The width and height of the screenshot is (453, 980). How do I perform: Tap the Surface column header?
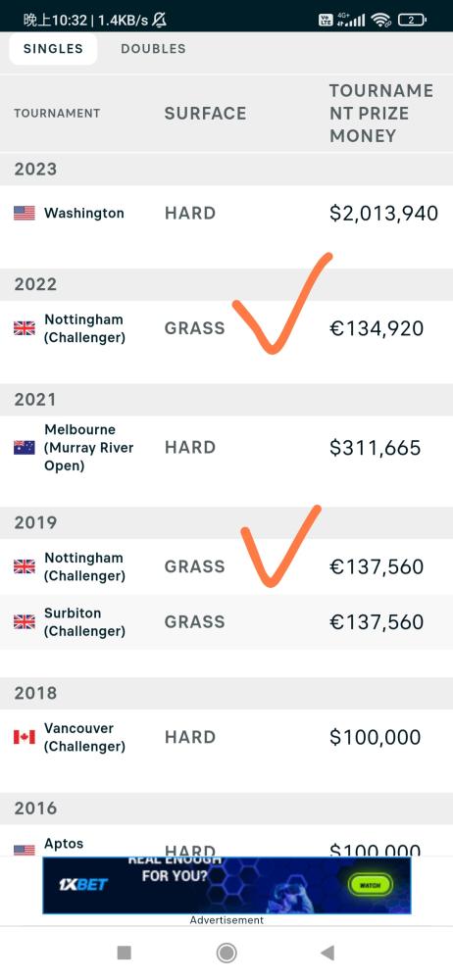tap(205, 113)
